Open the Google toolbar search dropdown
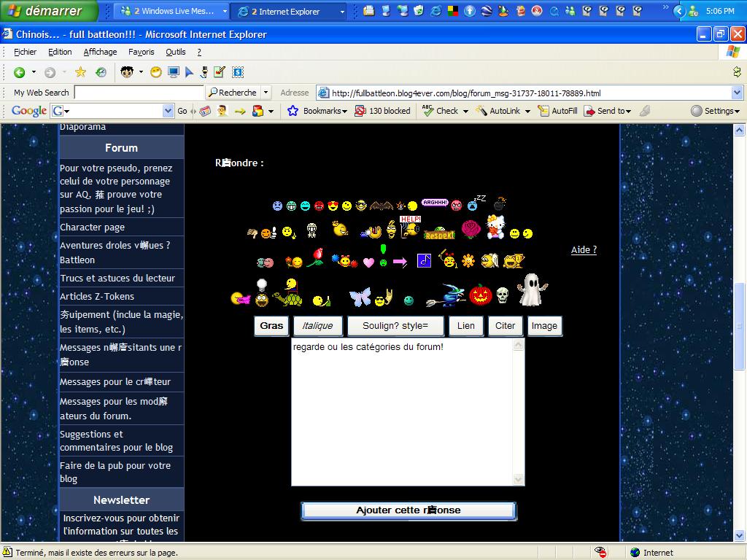Screen dimensions: 747x560 coord(169,111)
